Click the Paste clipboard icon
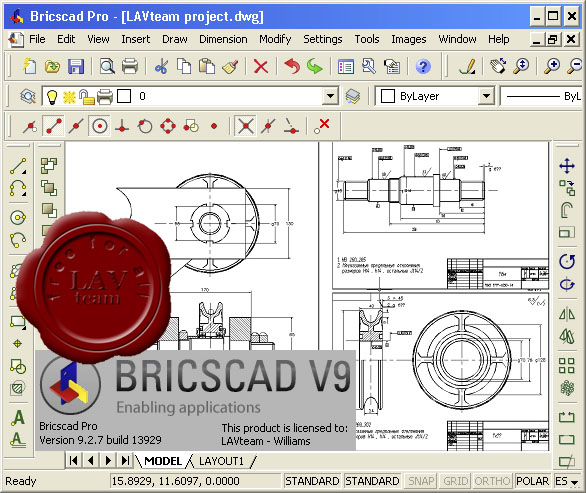Screen dimensions: 586x493 207,67
